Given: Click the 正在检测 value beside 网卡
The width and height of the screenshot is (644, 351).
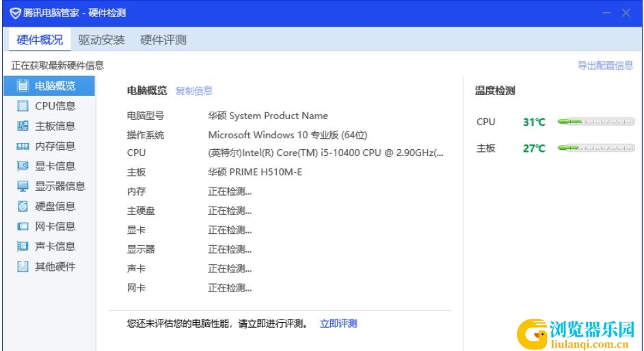Looking at the screenshot, I should click(x=230, y=287).
